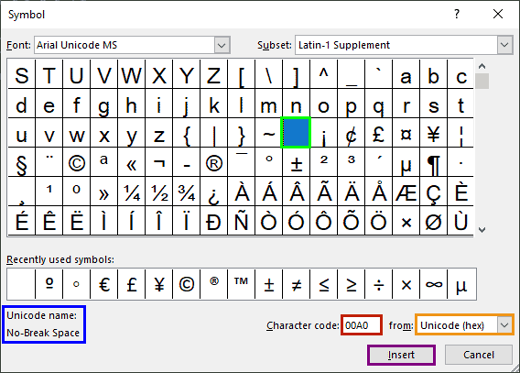The width and height of the screenshot is (520, 373).
Task: Select the yen sign in symbol grid
Action: click(x=433, y=132)
